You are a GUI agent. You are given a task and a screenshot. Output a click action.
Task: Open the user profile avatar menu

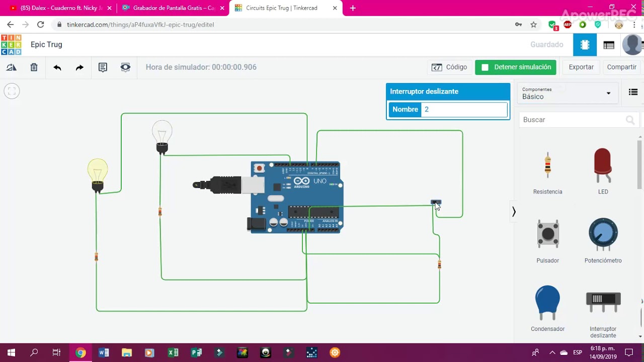(632, 45)
